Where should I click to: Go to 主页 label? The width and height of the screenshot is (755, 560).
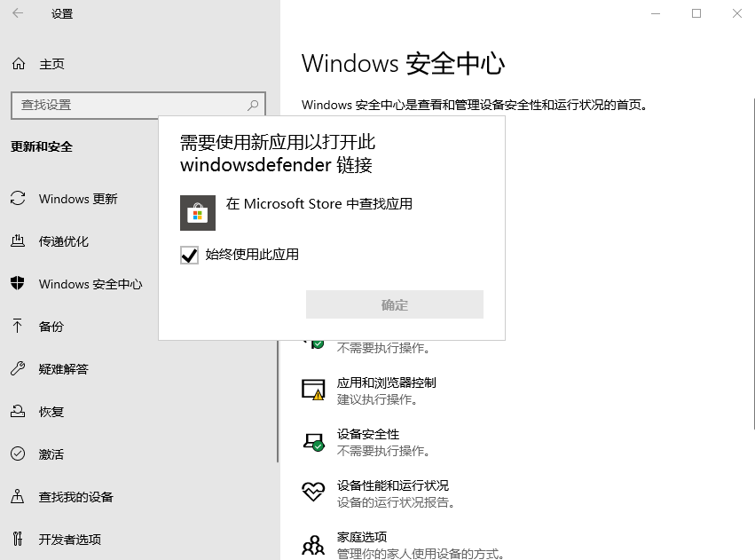coord(52,64)
